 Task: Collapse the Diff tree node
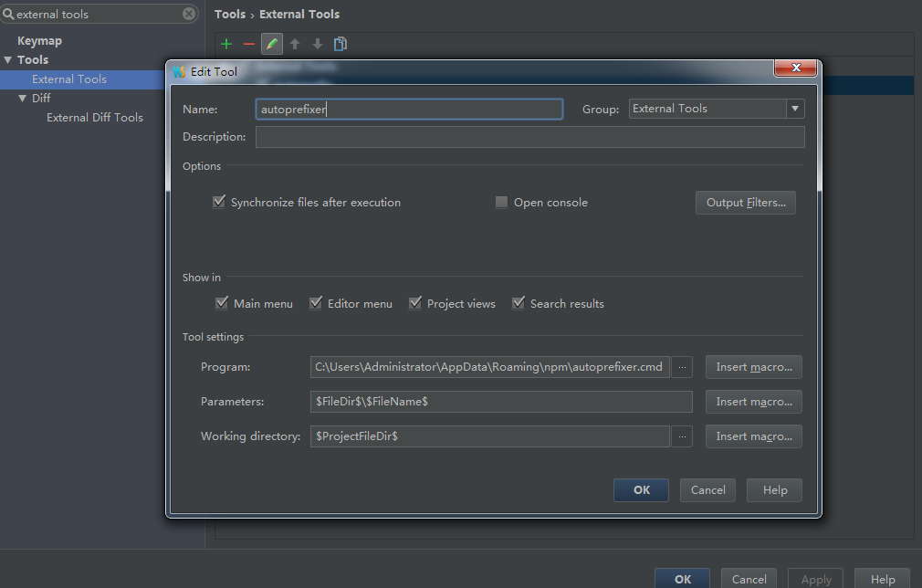pyautogui.click(x=23, y=99)
